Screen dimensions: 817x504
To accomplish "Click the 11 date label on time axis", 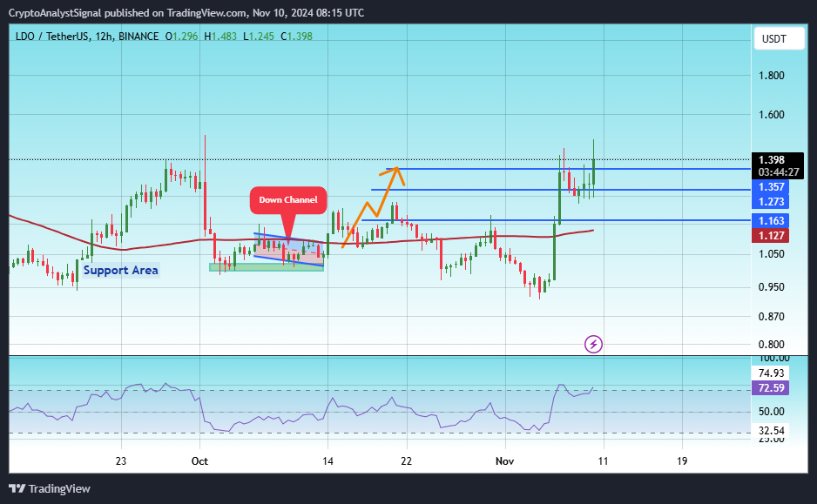I will pyautogui.click(x=603, y=460).
